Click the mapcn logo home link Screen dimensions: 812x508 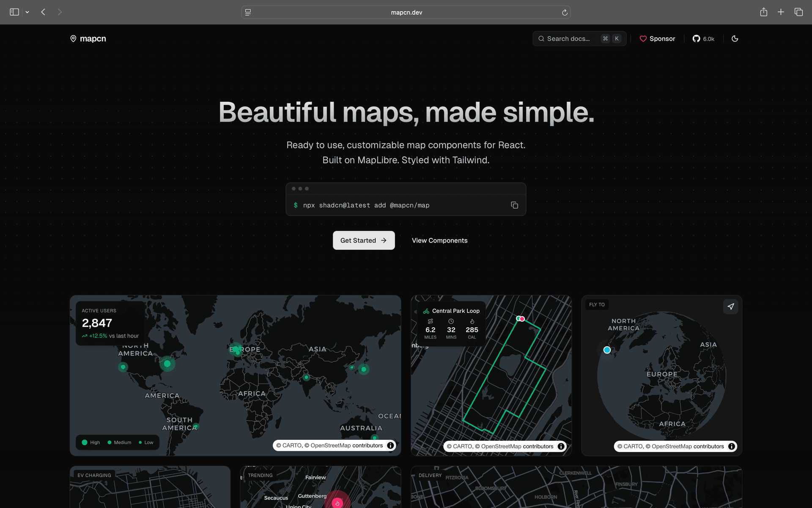click(88, 39)
